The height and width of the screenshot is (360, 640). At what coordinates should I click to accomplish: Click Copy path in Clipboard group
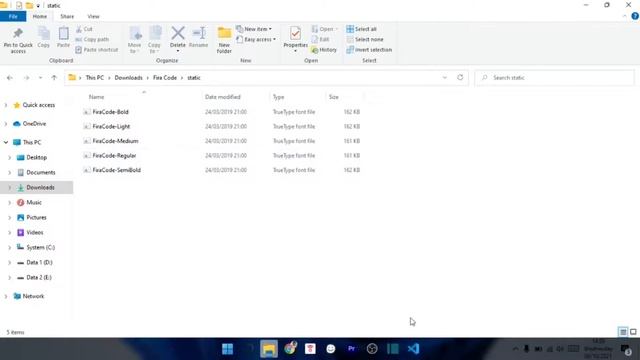[92, 40]
